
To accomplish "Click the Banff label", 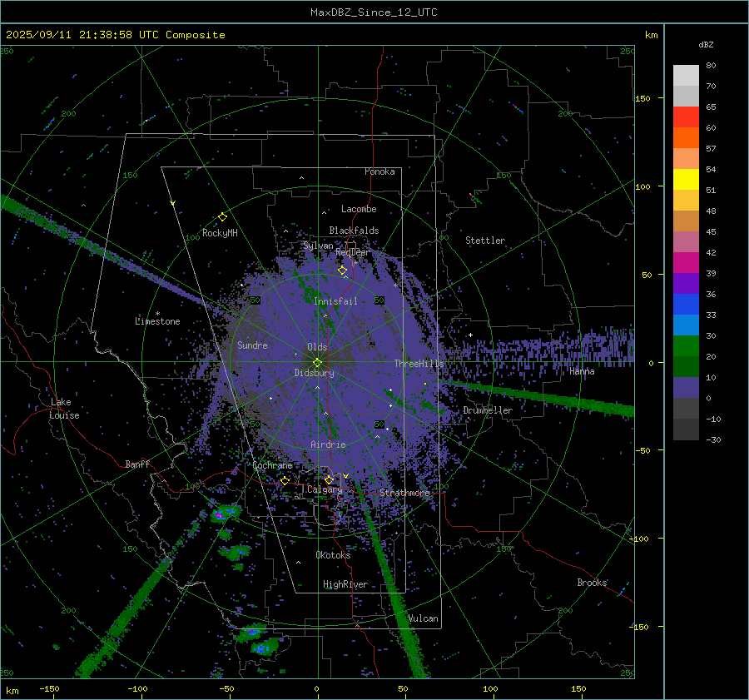I will [x=137, y=464].
